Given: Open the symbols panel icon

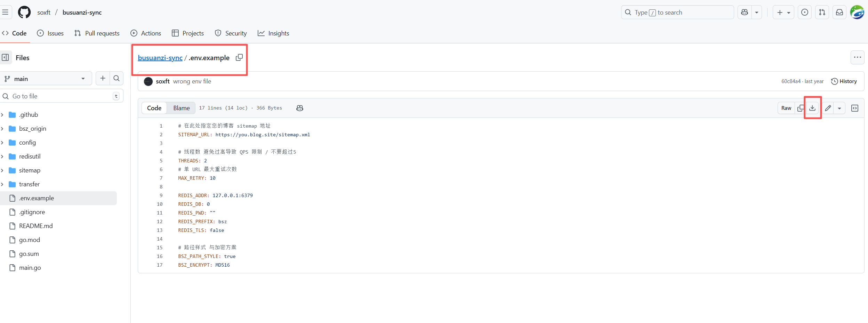Looking at the screenshot, I should 854,108.
